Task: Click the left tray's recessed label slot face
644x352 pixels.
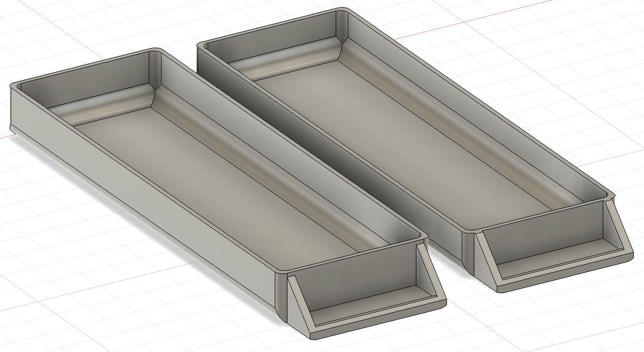Action: click(x=356, y=290)
